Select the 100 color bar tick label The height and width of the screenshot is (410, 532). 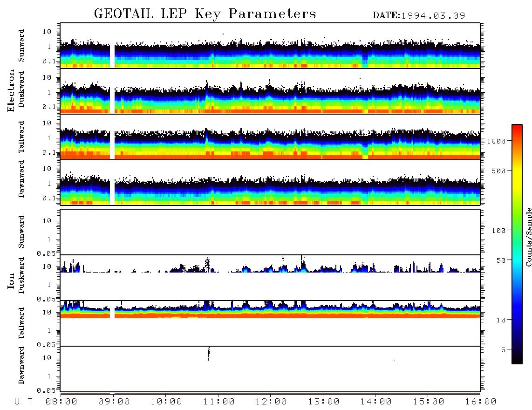498,231
